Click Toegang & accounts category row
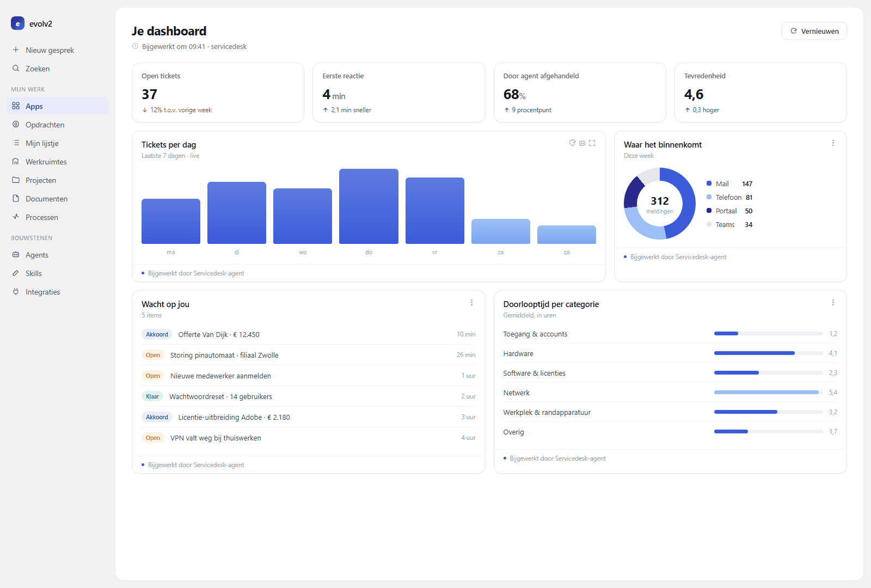This screenshot has width=871, height=588. 670,334
